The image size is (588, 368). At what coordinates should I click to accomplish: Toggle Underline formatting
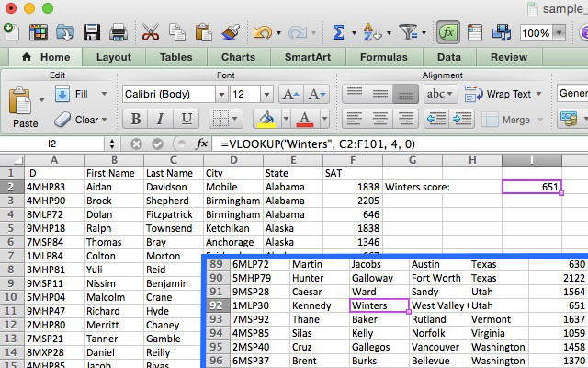187,120
